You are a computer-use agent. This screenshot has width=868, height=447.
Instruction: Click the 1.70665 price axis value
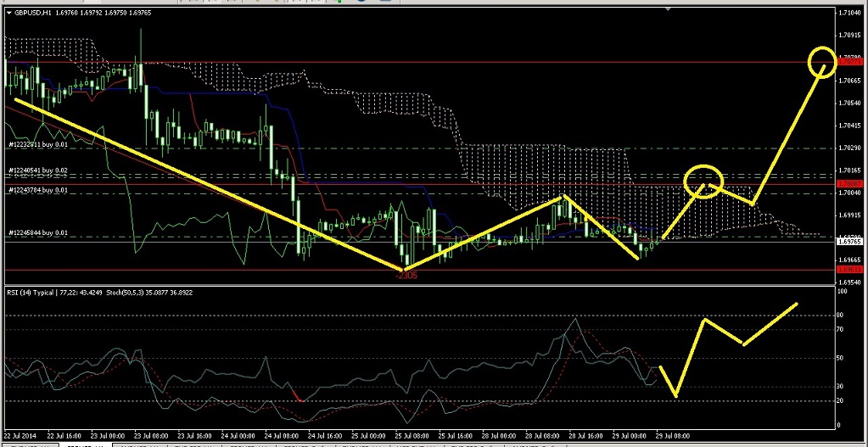pyautogui.click(x=849, y=81)
